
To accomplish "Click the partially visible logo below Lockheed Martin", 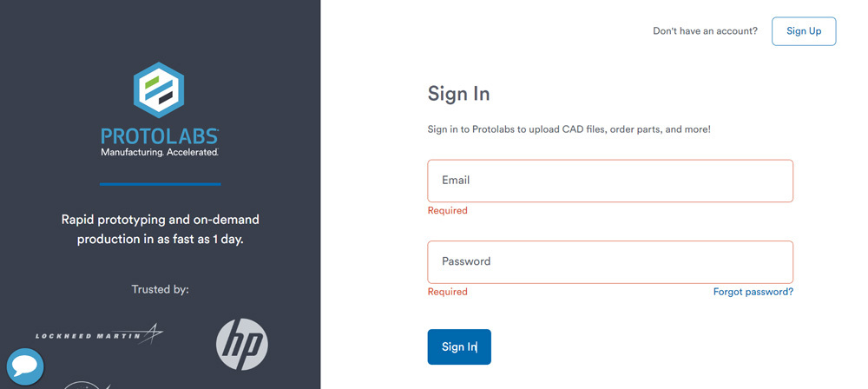I will tap(87, 385).
